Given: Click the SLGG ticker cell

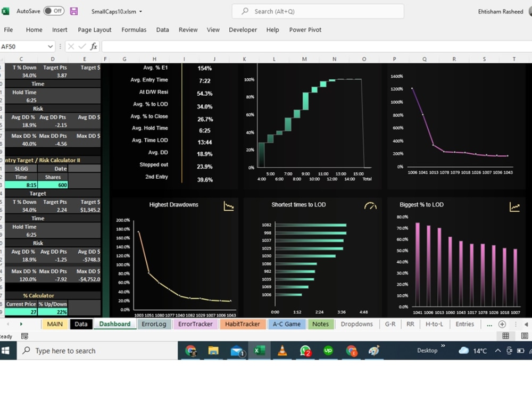Looking at the screenshot, I should pos(21,169).
